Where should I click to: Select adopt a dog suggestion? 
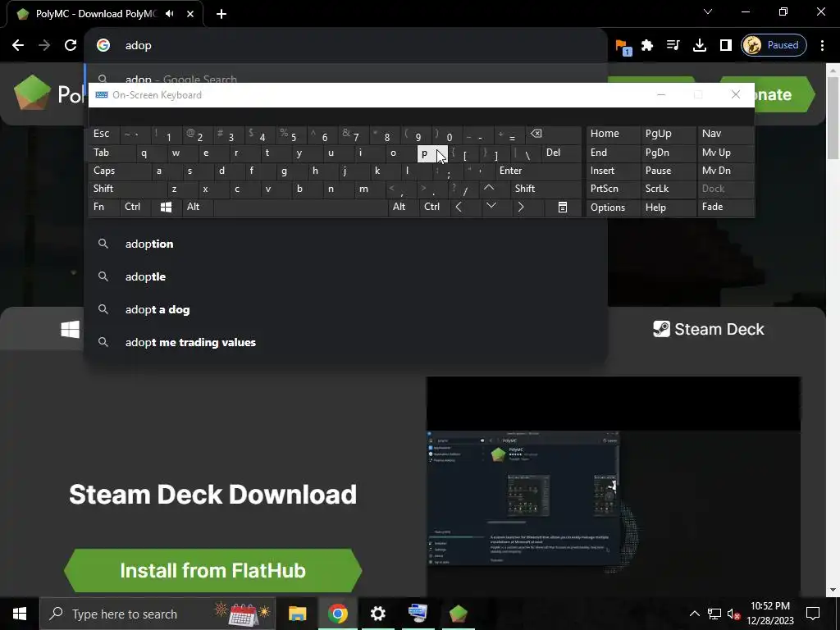tap(345, 309)
